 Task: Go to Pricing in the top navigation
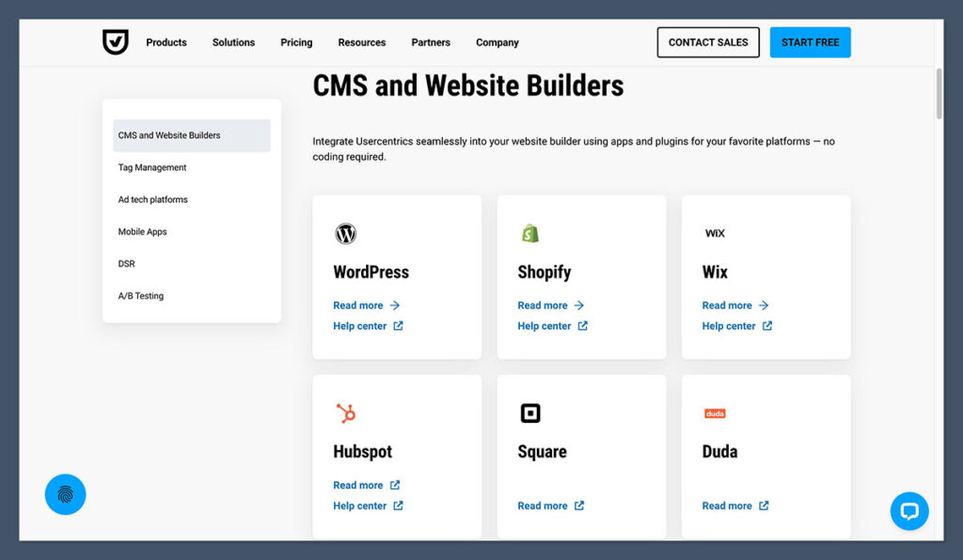point(296,42)
